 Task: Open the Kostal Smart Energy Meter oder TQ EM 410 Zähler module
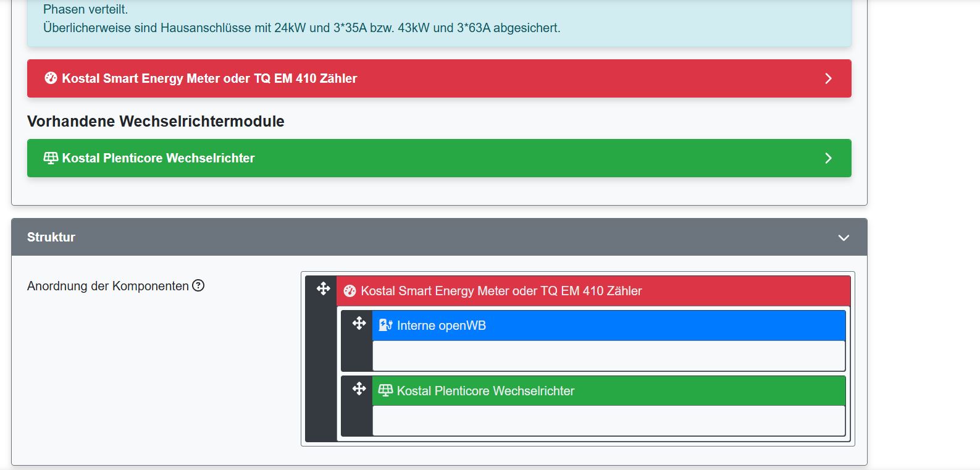(x=439, y=78)
